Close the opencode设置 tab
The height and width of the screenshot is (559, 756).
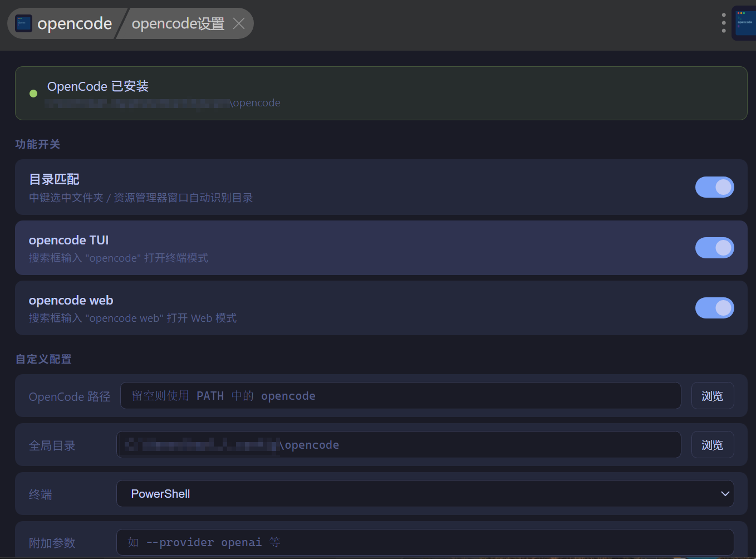coord(239,23)
